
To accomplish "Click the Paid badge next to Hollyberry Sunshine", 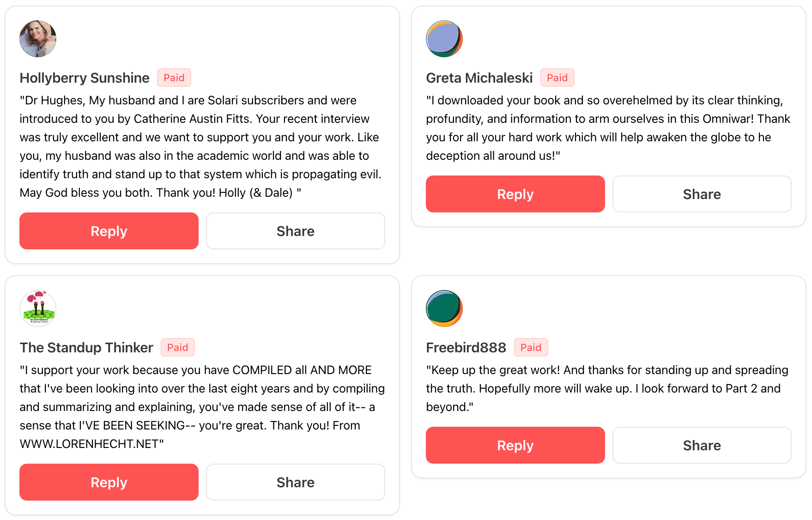I will [174, 78].
